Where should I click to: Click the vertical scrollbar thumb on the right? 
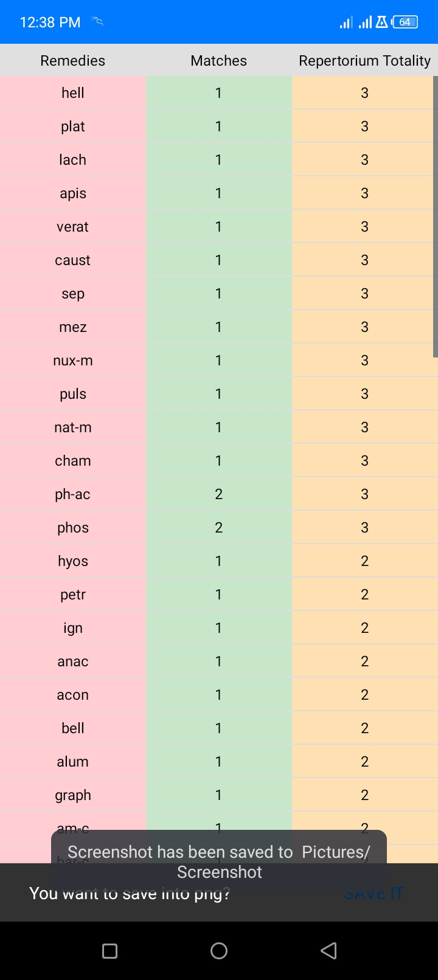435,216
